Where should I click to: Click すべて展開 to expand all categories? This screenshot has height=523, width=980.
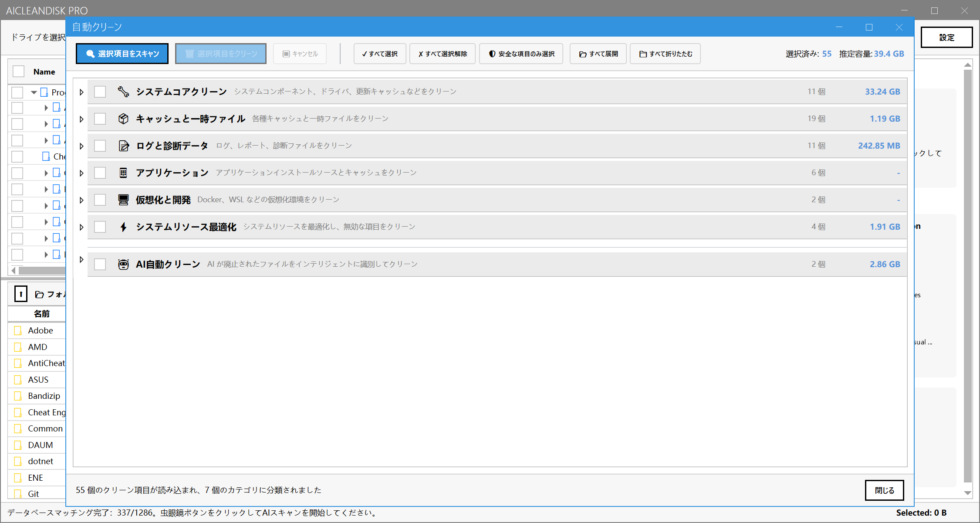598,53
